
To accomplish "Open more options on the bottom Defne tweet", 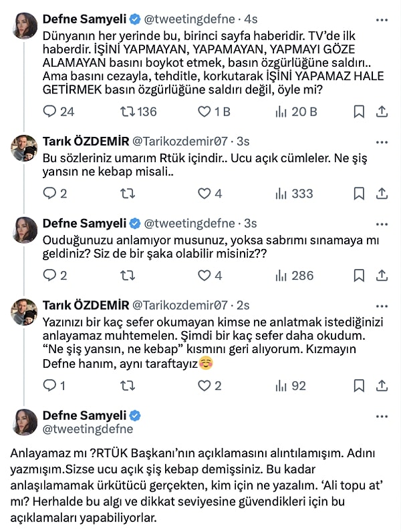I will [x=382, y=415].
